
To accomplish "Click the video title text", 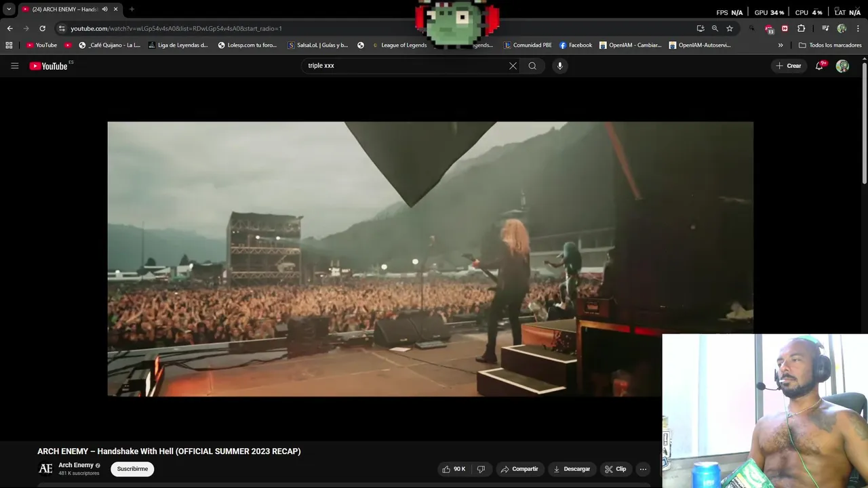I will (169, 451).
